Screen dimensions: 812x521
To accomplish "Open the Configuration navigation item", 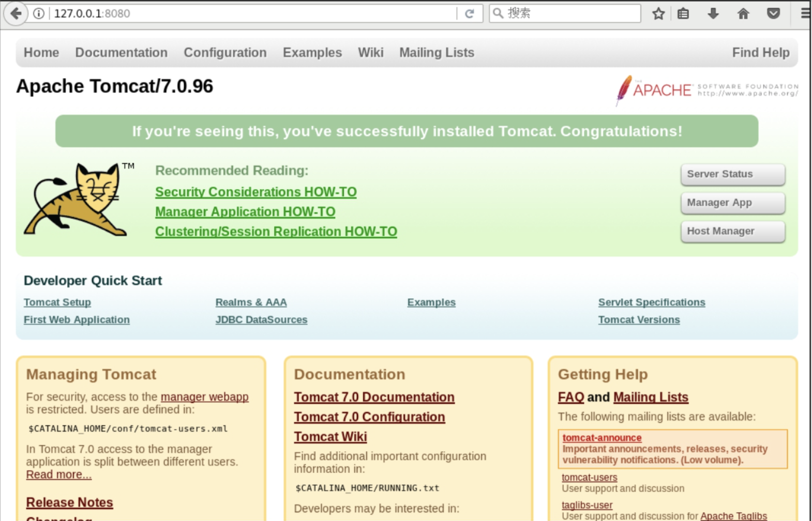I will [225, 53].
